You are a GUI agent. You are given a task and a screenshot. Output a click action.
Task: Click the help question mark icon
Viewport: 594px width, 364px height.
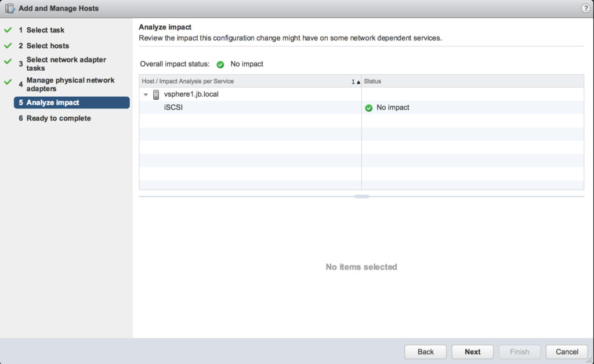tap(585, 8)
